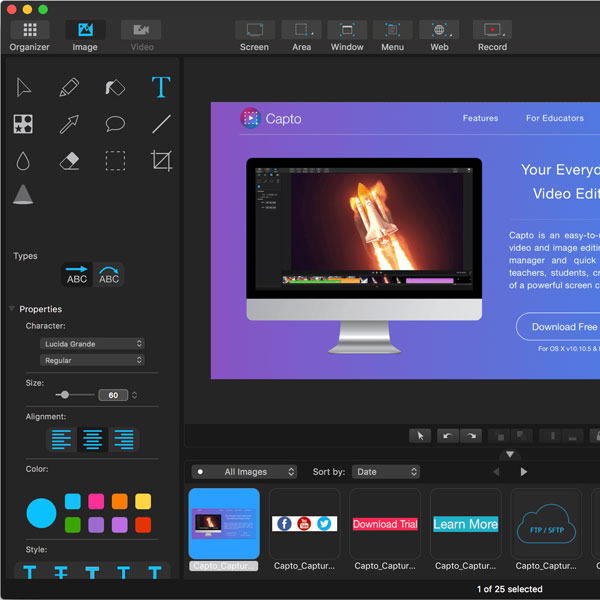Select the Line tool
This screenshot has height=600, width=600.
click(161, 124)
